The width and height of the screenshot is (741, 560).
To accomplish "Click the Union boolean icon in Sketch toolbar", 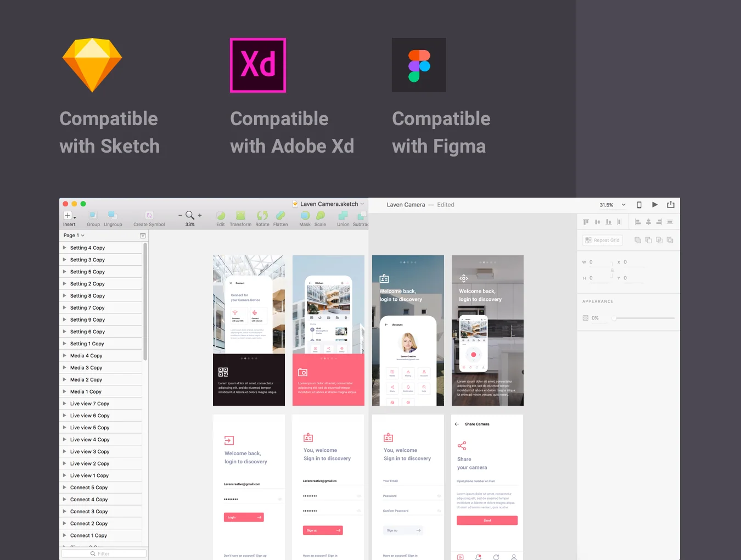I will (x=343, y=215).
